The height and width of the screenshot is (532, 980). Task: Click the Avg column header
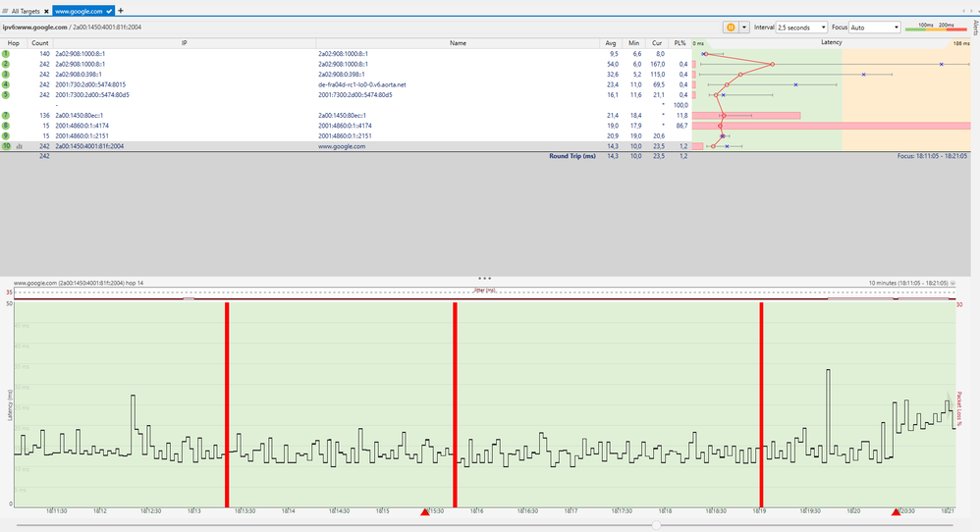point(611,43)
